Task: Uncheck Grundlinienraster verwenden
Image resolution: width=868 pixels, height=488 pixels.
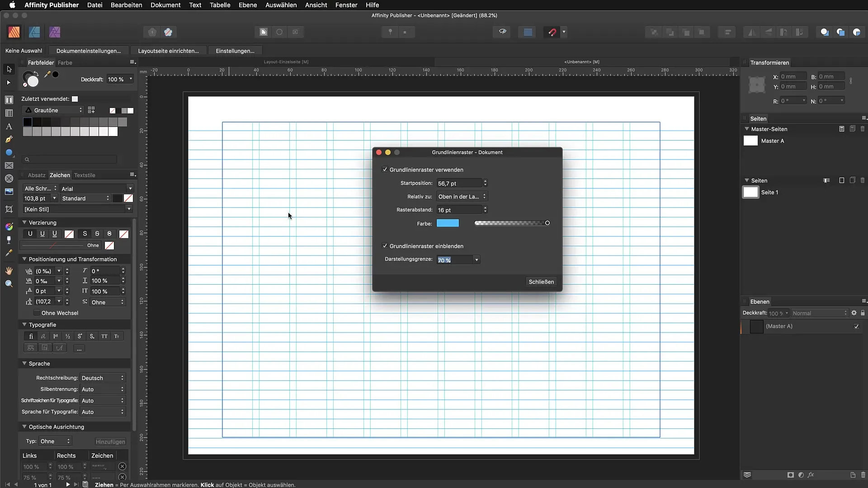Action: tap(385, 169)
